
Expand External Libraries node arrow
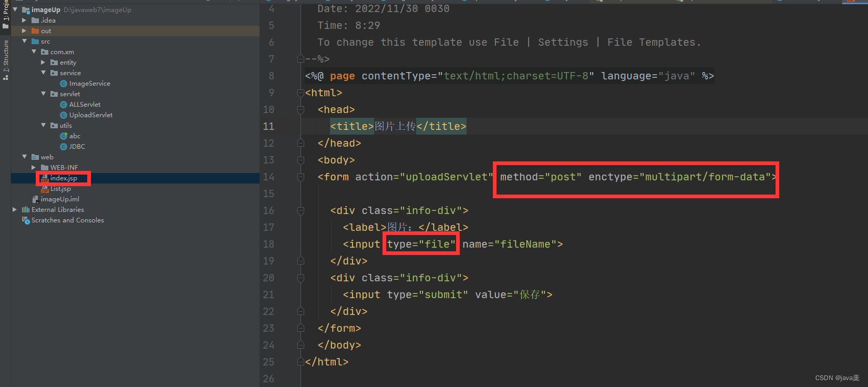[x=15, y=209]
